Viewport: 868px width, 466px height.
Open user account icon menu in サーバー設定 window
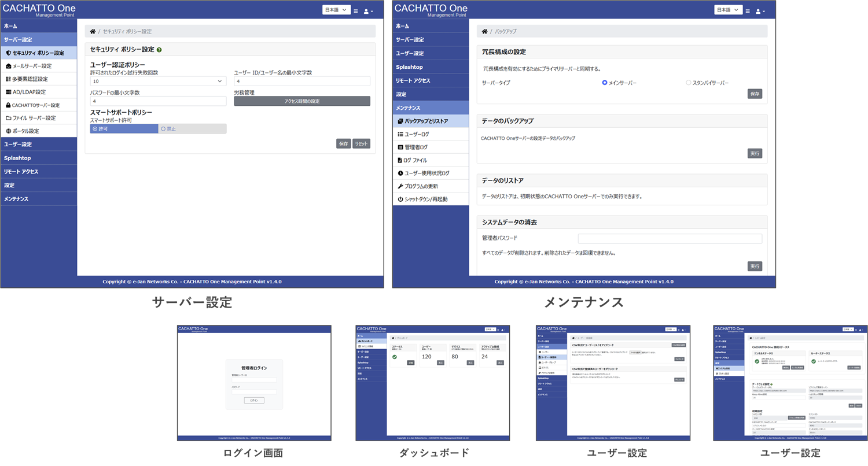click(368, 11)
